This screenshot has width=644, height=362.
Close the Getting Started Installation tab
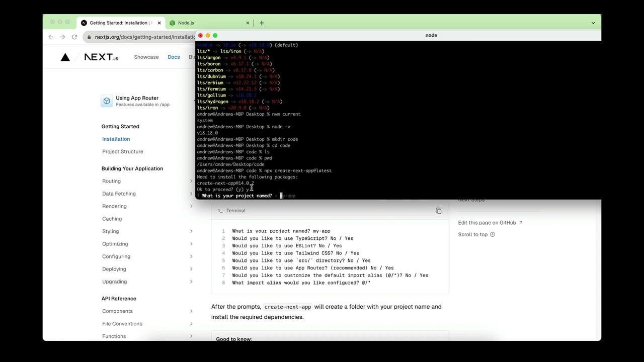point(159,23)
